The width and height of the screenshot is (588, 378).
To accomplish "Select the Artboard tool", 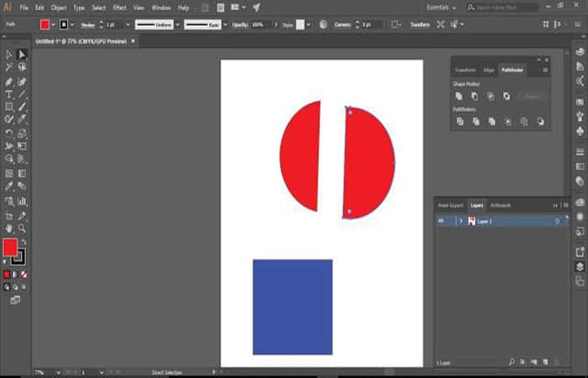I will (x=9, y=216).
